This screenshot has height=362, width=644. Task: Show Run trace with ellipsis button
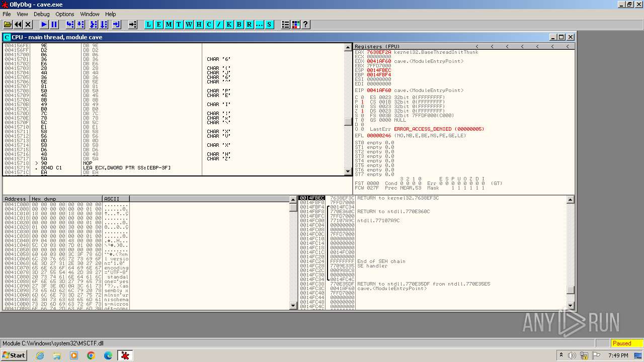[x=259, y=24]
